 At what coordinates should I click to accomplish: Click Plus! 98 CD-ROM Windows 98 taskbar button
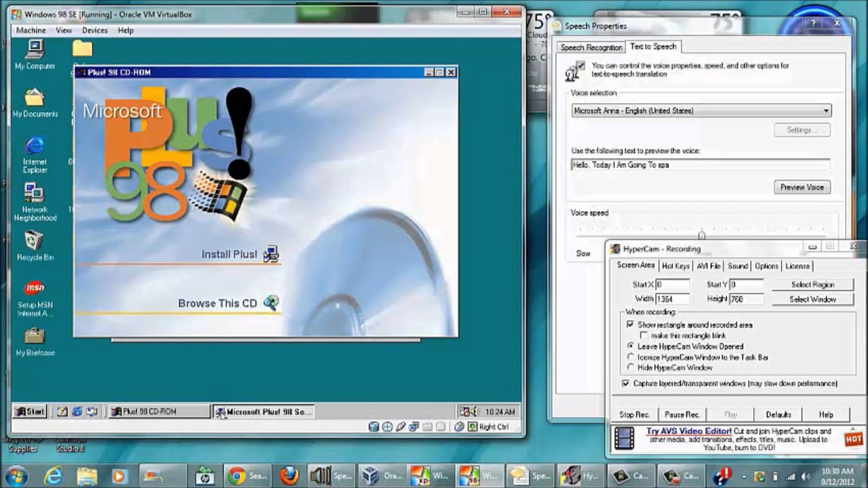click(160, 411)
